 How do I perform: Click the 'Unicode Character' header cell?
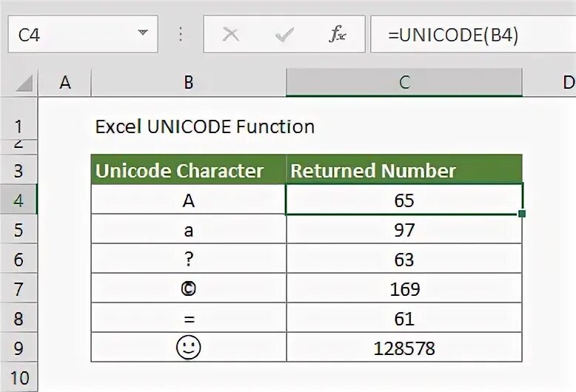(189, 169)
